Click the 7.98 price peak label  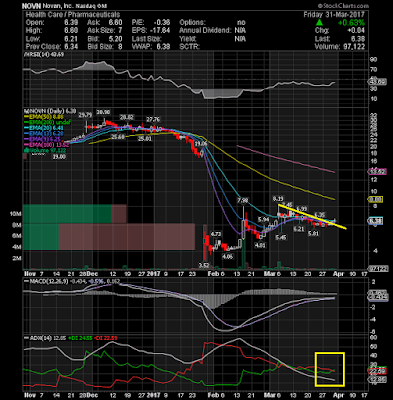tap(243, 201)
